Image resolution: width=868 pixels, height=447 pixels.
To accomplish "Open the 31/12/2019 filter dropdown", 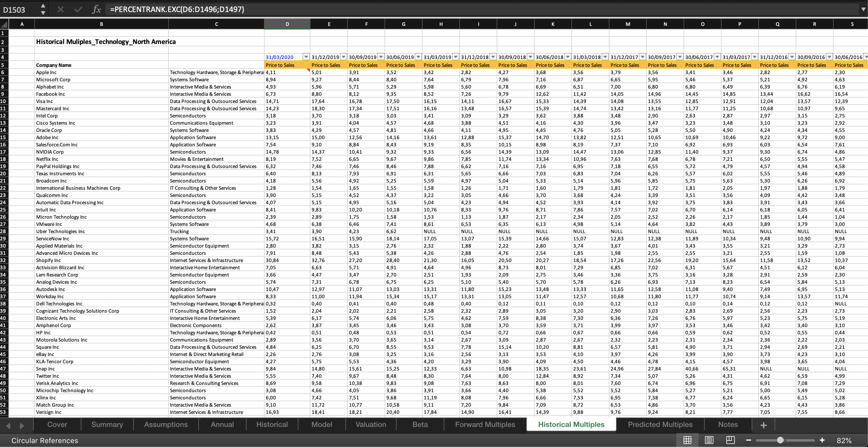I will click(x=343, y=57).
